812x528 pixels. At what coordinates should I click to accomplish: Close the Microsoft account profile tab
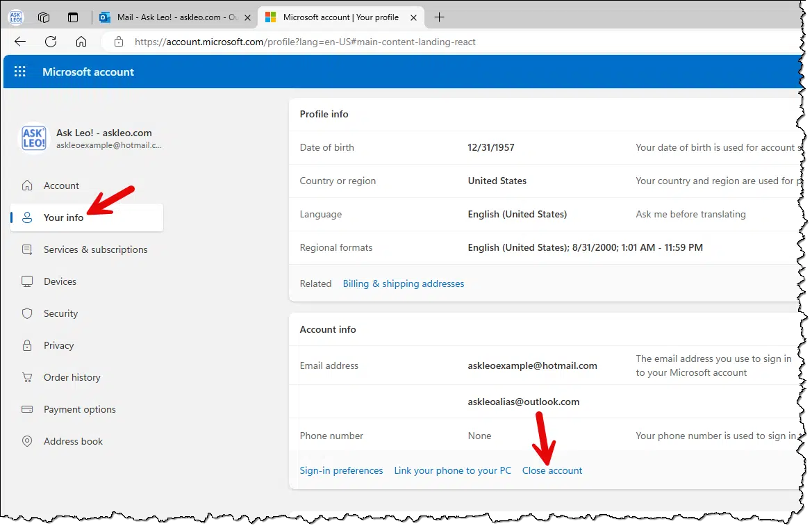coord(413,17)
